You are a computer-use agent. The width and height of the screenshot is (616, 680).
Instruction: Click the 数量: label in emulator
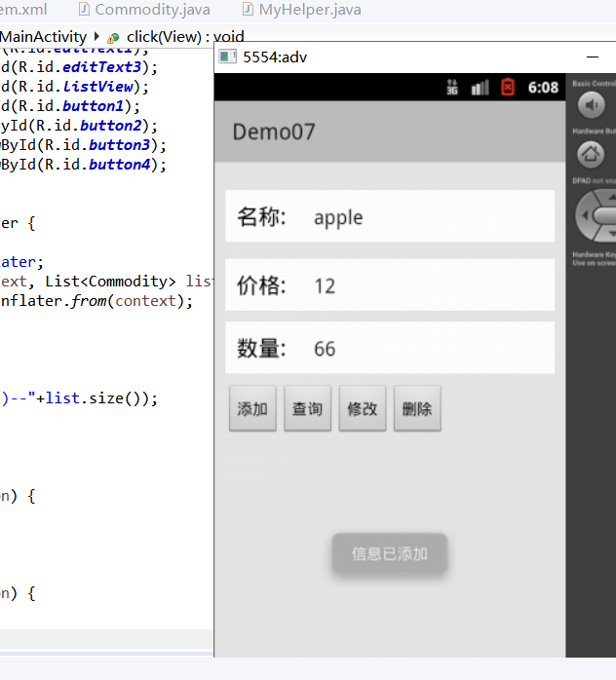tap(261, 349)
